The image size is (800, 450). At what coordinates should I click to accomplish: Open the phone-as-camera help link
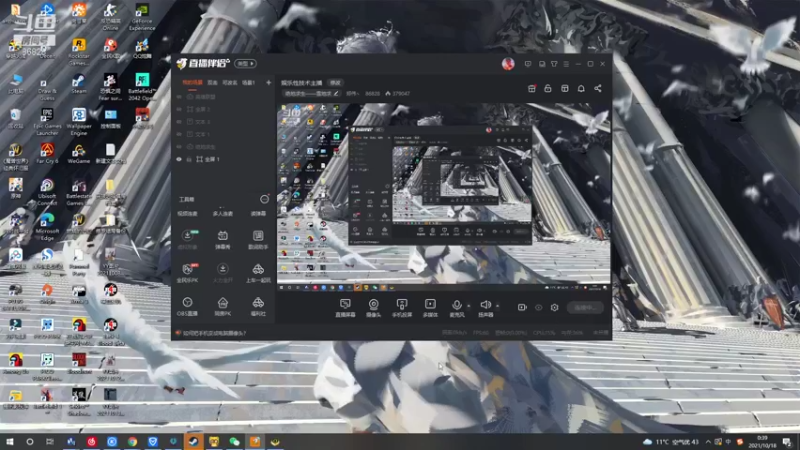(214, 333)
